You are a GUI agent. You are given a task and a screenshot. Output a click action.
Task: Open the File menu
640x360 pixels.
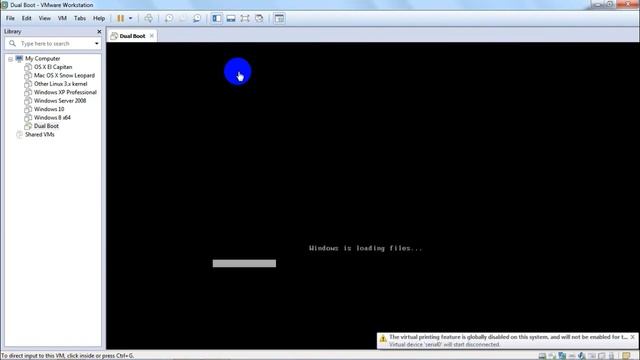pos(10,18)
